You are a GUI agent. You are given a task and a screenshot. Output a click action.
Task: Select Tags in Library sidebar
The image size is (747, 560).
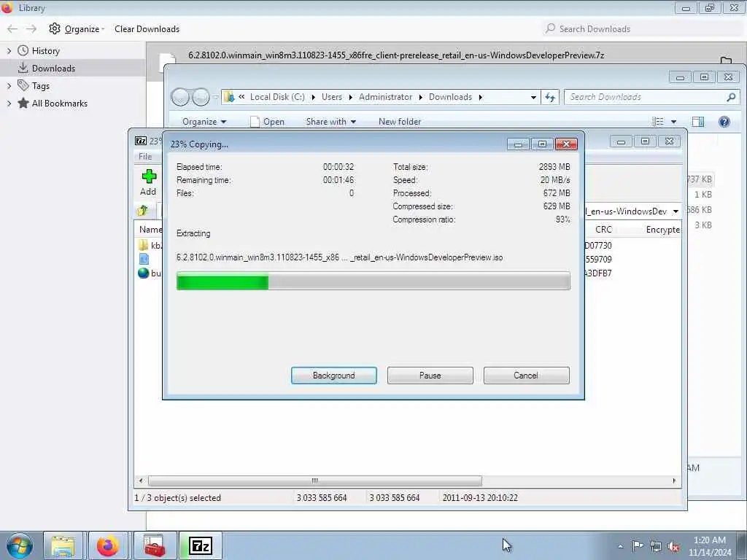coord(41,86)
